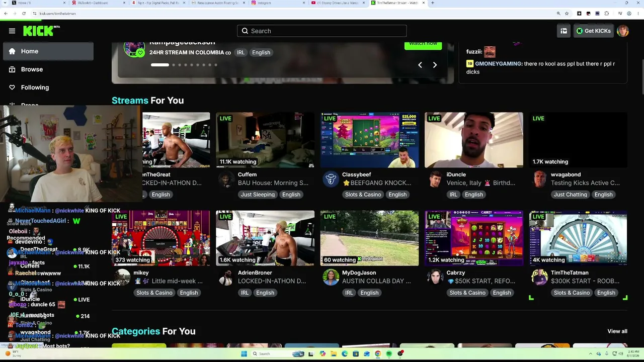Reload the page with browser refresh
Viewport: 644px width, 362px height.
pos(24,14)
